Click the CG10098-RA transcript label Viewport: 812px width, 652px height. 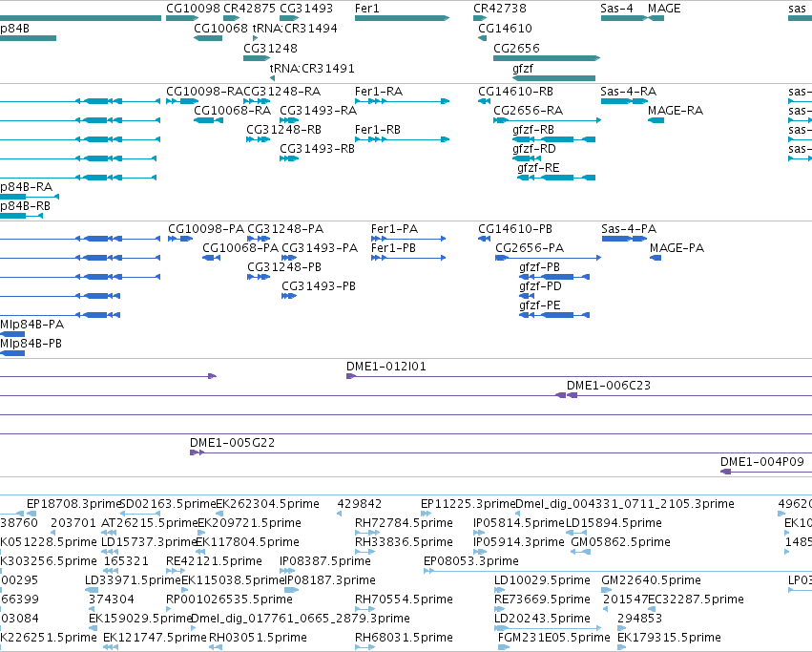click(x=204, y=92)
